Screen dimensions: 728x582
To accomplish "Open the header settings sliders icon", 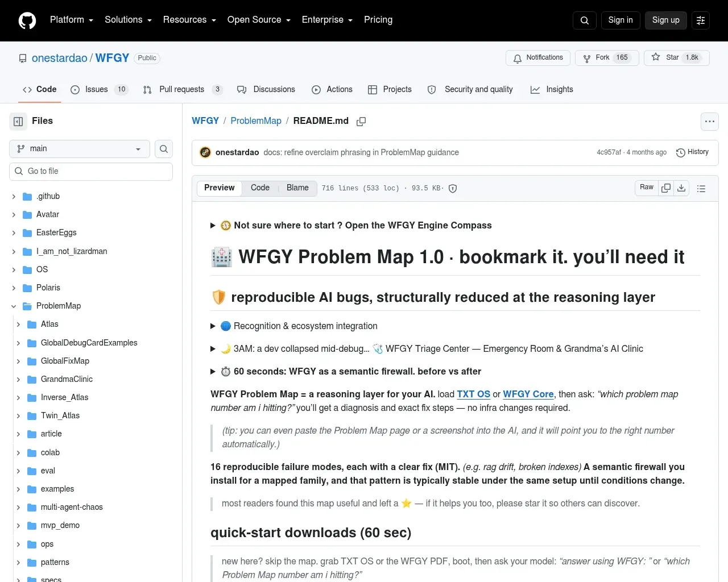I will (701, 20).
